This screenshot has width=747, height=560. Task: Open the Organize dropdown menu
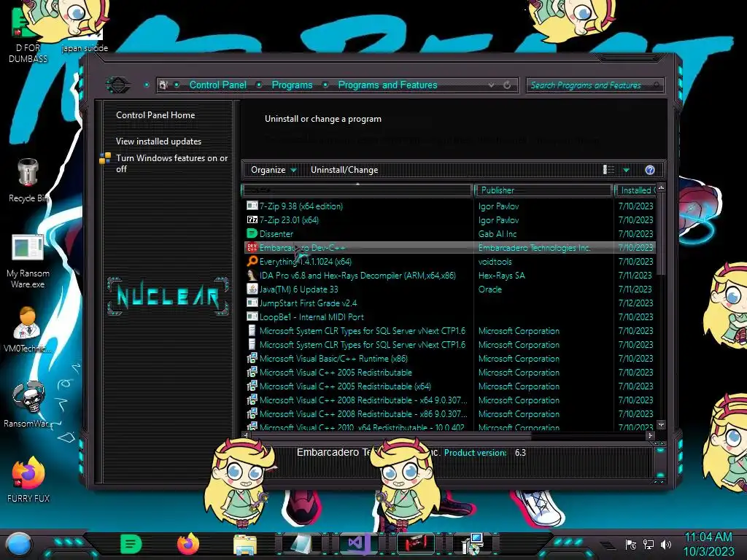tap(274, 170)
